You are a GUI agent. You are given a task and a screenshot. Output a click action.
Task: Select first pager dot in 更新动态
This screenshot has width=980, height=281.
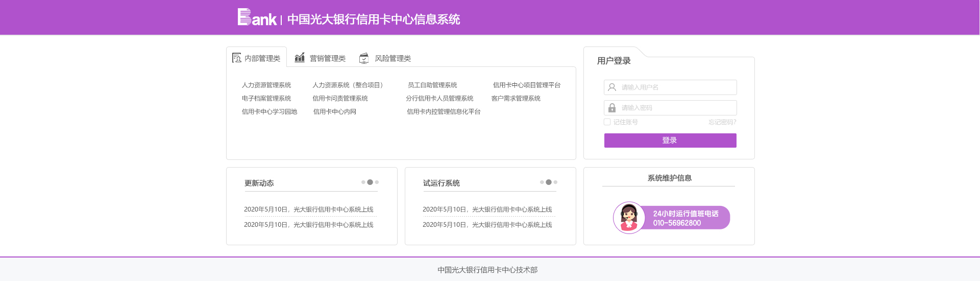tap(363, 182)
